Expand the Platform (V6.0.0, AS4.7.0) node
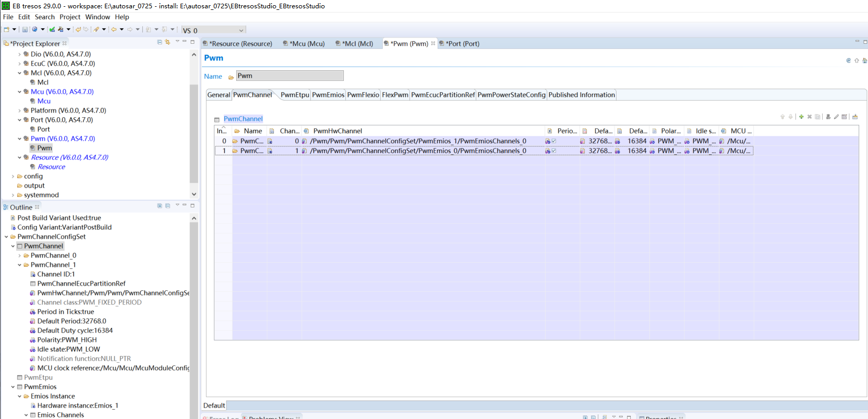The width and height of the screenshot is (868, 419). (19, 110)
